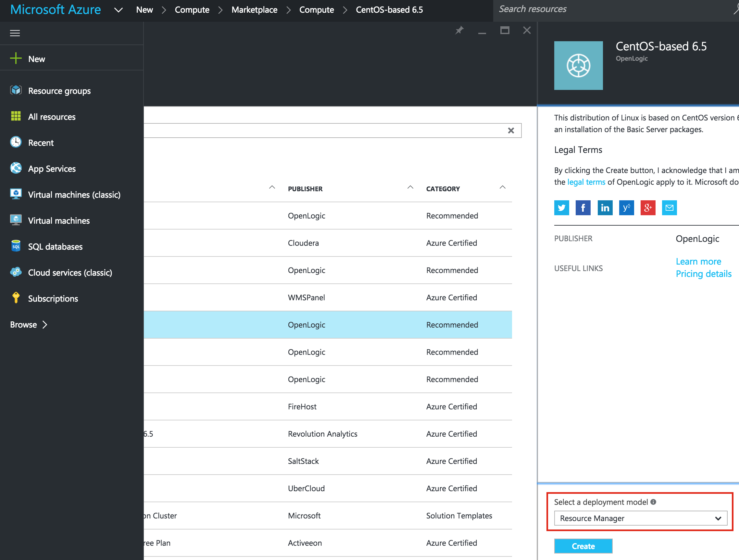Share via LinkedIn icon

605,208
